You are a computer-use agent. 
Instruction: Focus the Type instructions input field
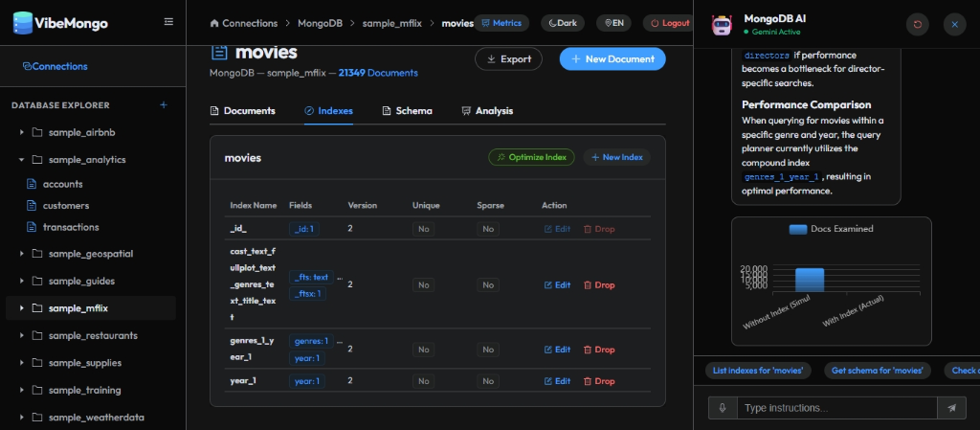click(x=837, y=408)
